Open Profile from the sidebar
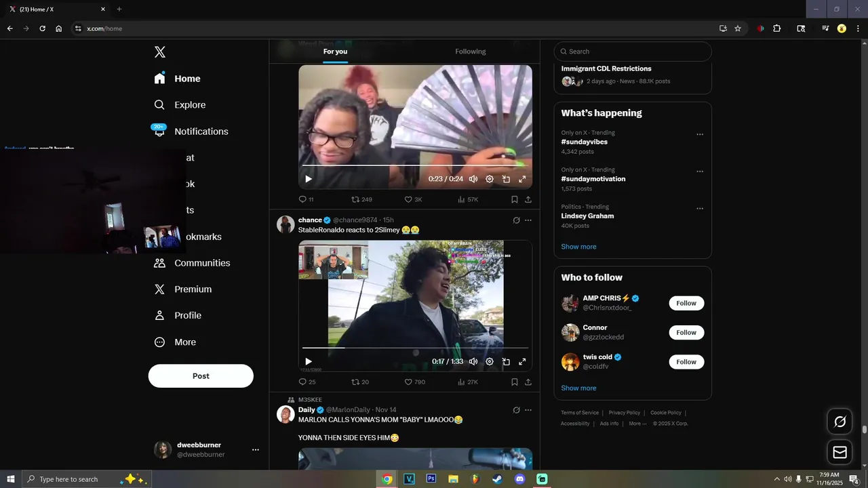 pos(178,316)
